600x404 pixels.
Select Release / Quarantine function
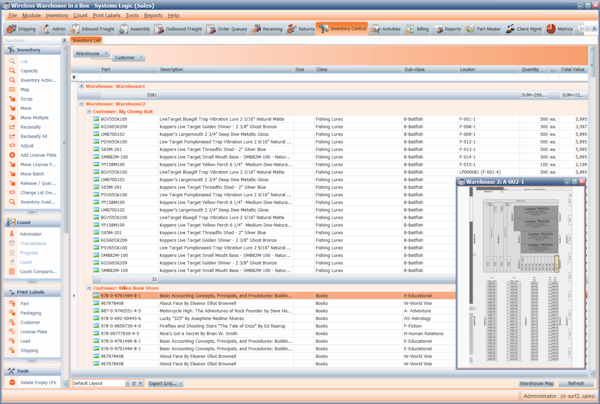tap(38, 183)
